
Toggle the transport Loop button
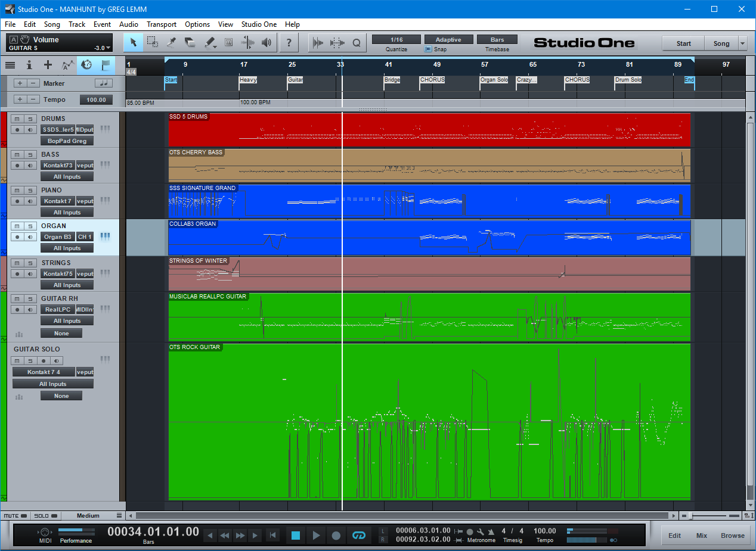point(358,536)
